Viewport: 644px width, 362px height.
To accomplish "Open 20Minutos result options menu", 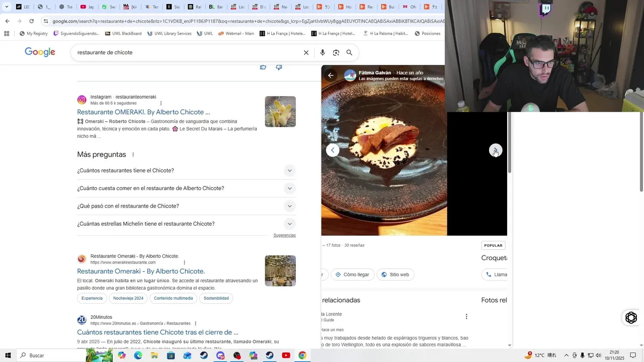I will point(195,323).
